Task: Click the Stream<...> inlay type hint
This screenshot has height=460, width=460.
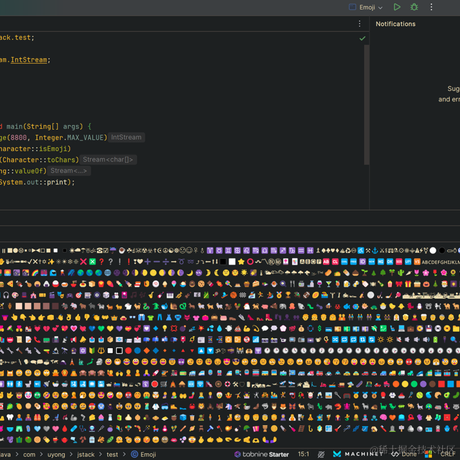Action: (69, 171)
